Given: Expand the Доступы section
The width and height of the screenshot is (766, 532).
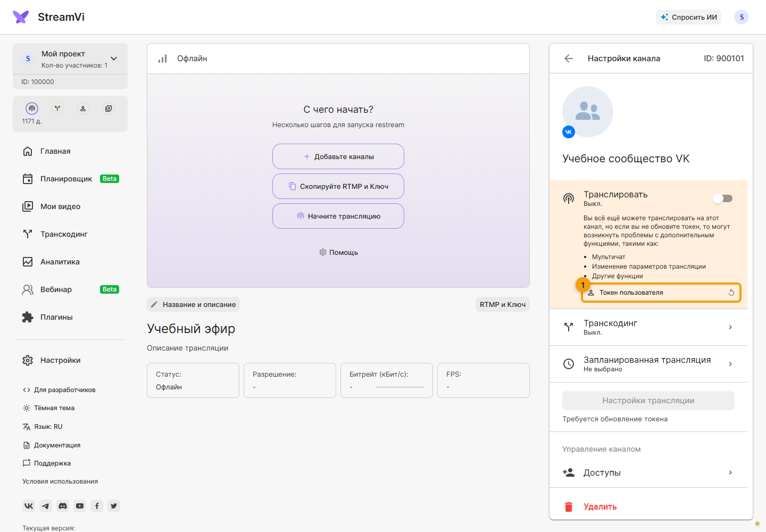Looking at the screenshot, I should click(648, 472).
